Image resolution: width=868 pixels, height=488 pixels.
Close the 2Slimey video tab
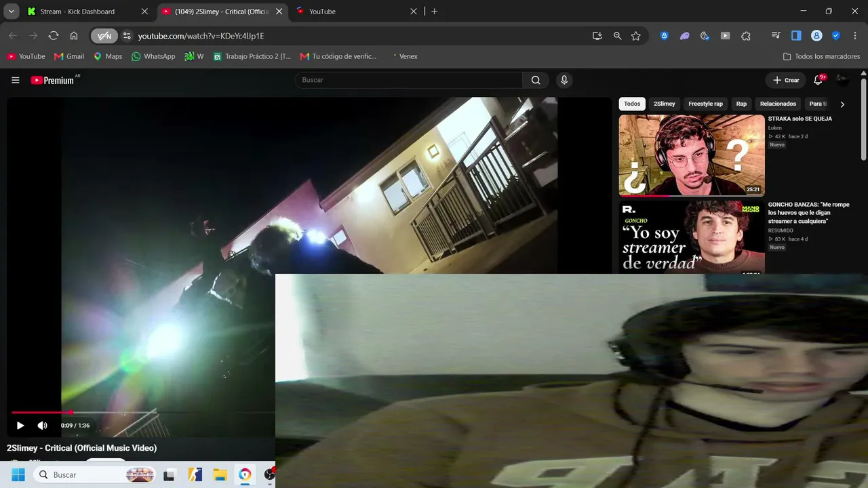279,12
